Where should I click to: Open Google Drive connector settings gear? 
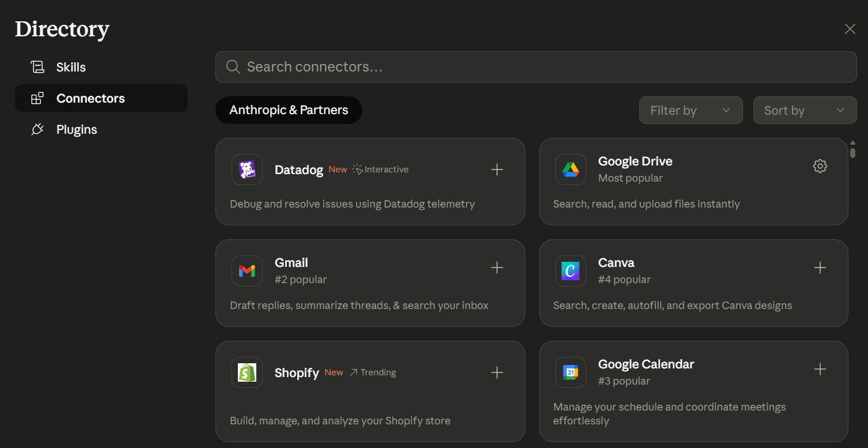tap(820, 166)
